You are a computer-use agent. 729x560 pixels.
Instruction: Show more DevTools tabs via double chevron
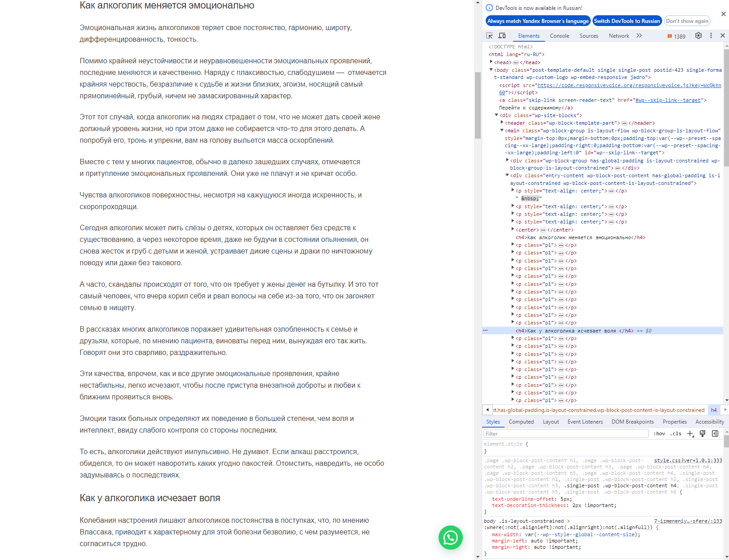639,36
